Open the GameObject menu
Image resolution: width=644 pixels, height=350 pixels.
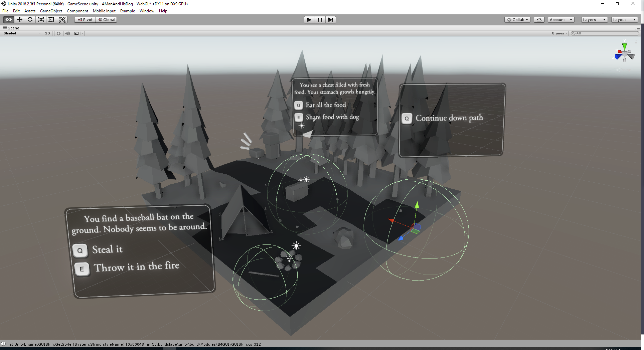click(51, 11)
